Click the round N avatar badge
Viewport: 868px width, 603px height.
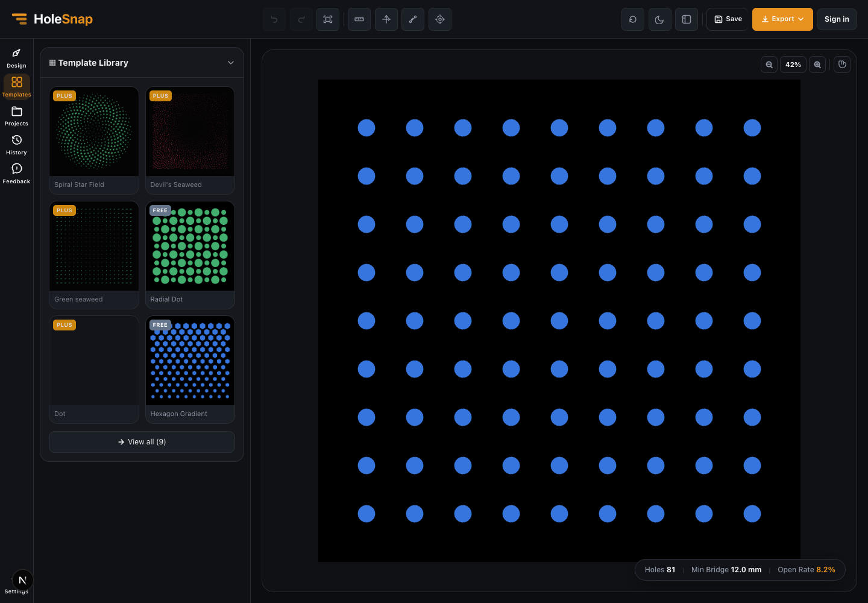(x=22, y=580)
